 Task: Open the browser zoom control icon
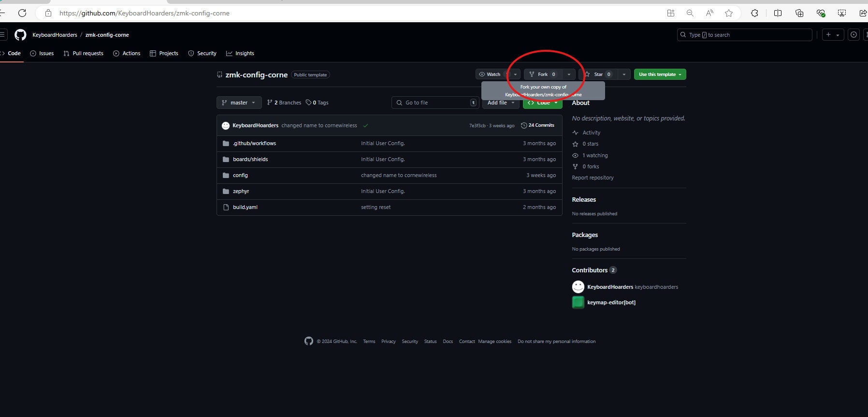coord(690,13)
